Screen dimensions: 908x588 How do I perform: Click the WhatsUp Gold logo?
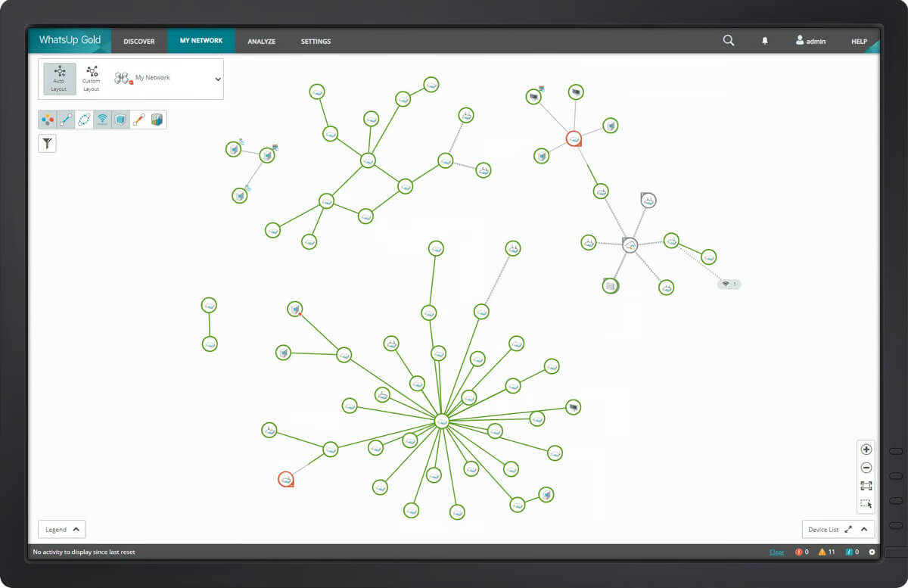70,40
